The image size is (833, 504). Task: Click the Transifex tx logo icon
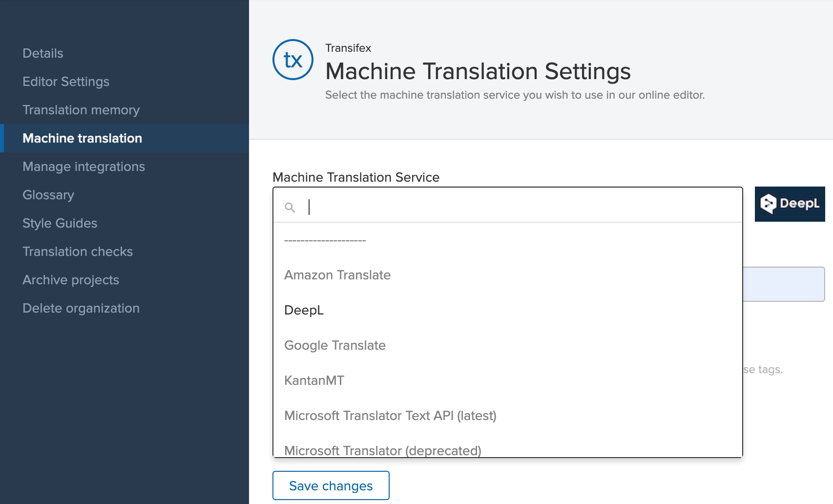pos(292,59)
